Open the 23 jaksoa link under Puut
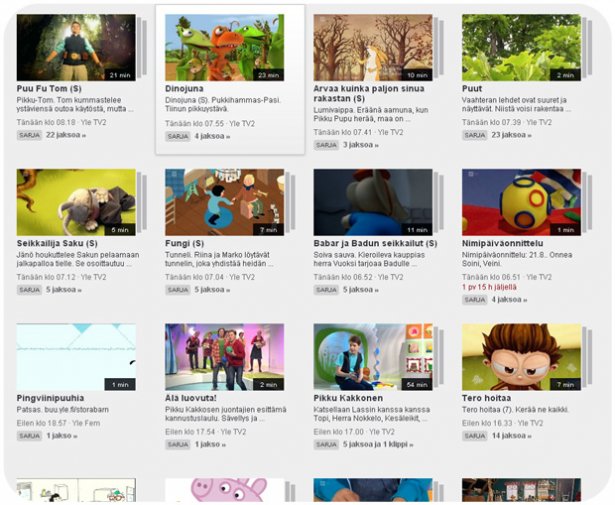Screen dimensions: 615x505 pos(511,135)
